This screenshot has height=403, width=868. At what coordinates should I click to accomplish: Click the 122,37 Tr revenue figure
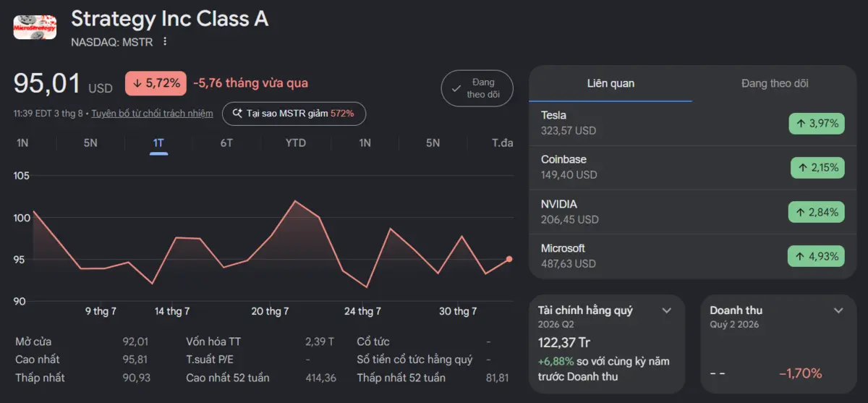[x=564, y=343]
